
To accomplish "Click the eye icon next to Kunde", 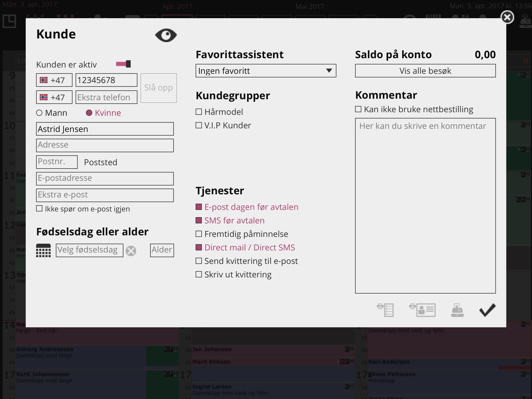I will click(x=166, y=35).
